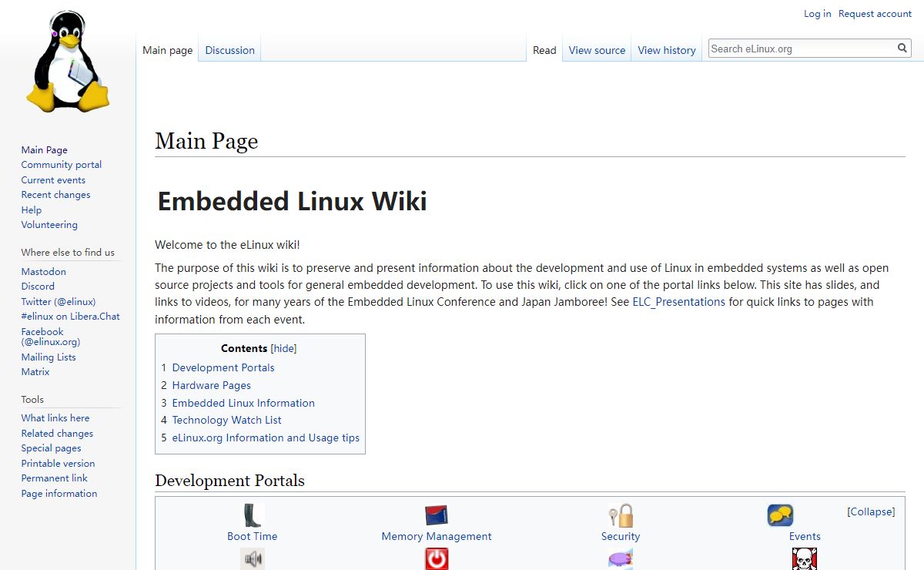Viewport: 924px width, 570px height.
Task: Open ELC_Presentations link
Action: (x=678, y=302)
